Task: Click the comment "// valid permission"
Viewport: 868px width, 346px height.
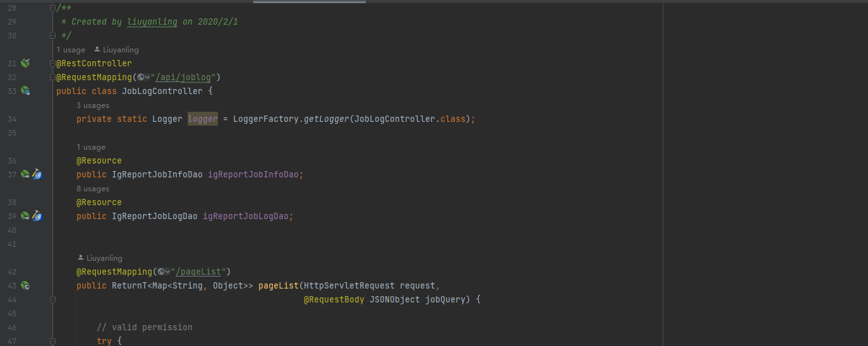Action: pos(145,327)
